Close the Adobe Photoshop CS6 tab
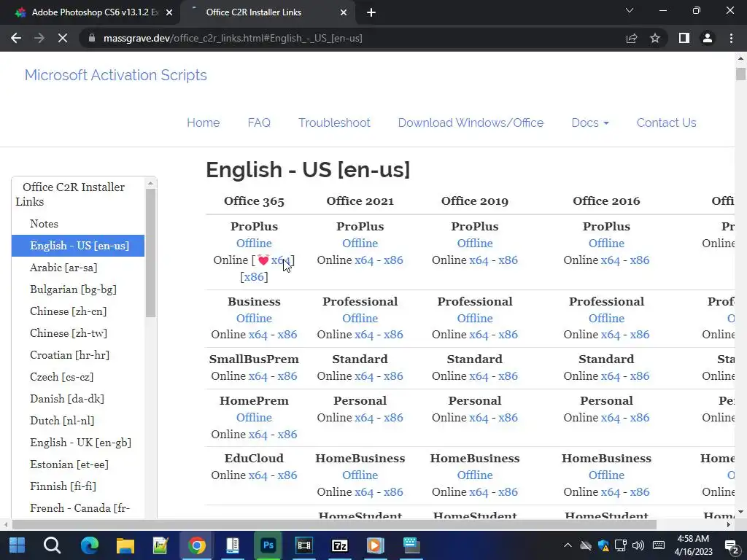The image size is (747, 560). click(x=169, y=12)
